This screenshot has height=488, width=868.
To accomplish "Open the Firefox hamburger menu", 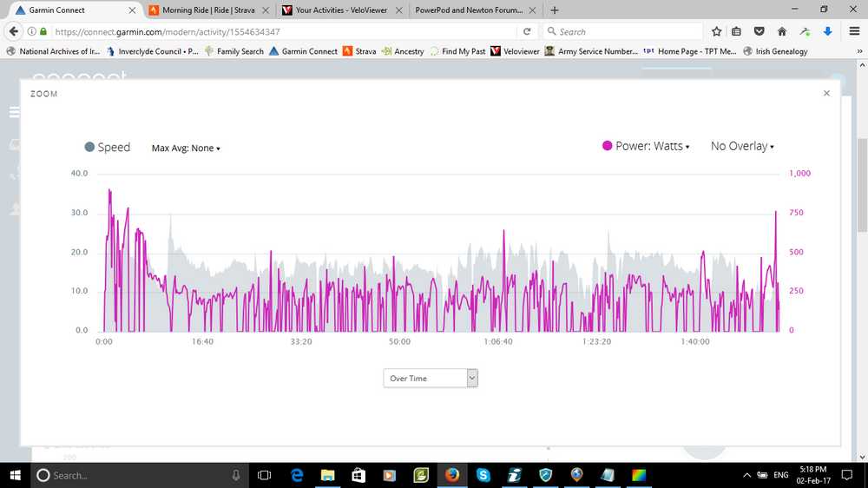I will coord(854,31).
